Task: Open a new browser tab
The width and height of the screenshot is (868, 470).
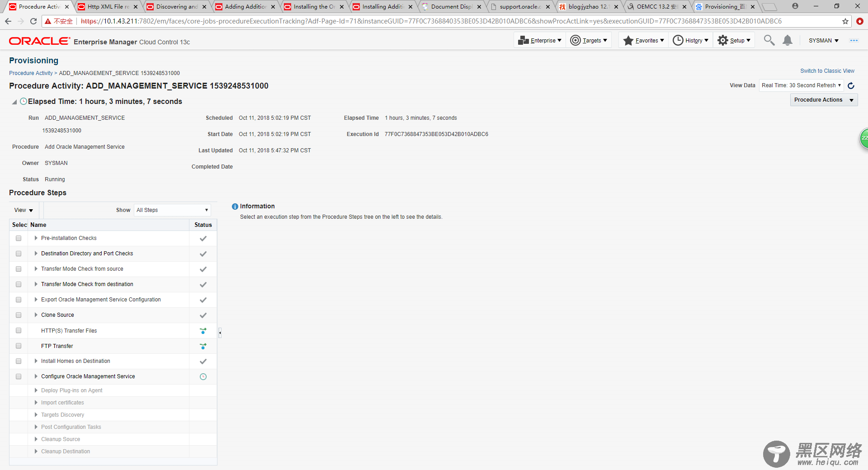Action: point(769,7)
